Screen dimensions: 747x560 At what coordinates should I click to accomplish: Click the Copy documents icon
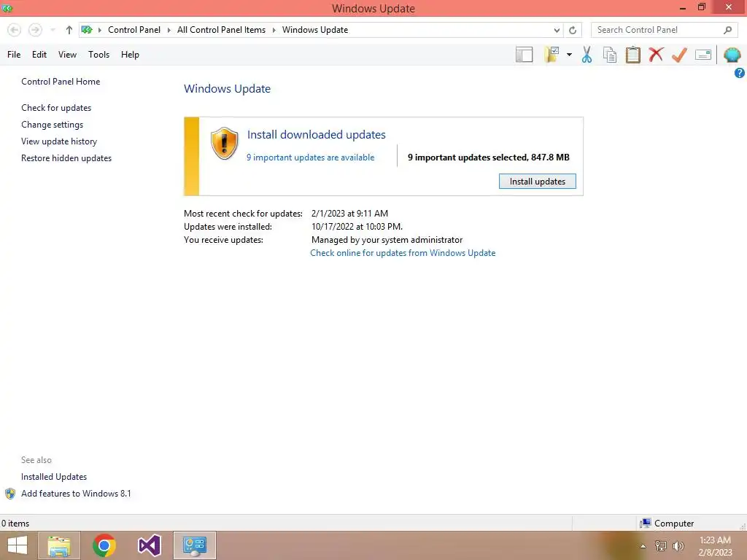pos(609,55)
